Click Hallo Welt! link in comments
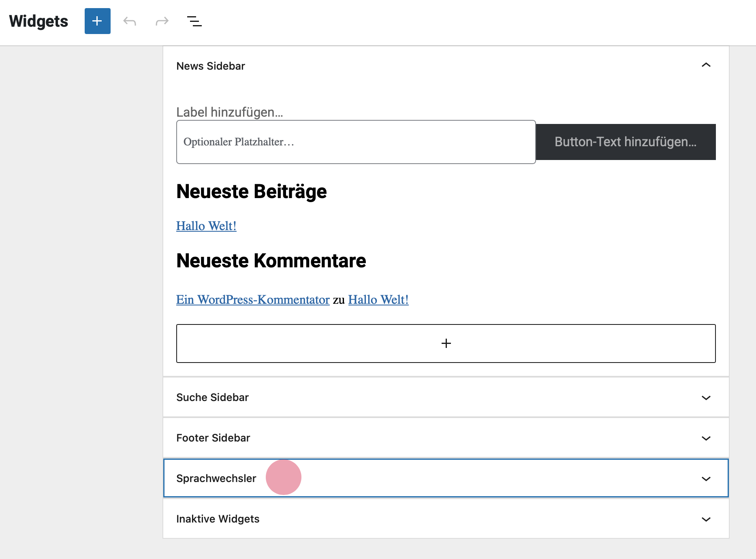 (x=378, y=300)
